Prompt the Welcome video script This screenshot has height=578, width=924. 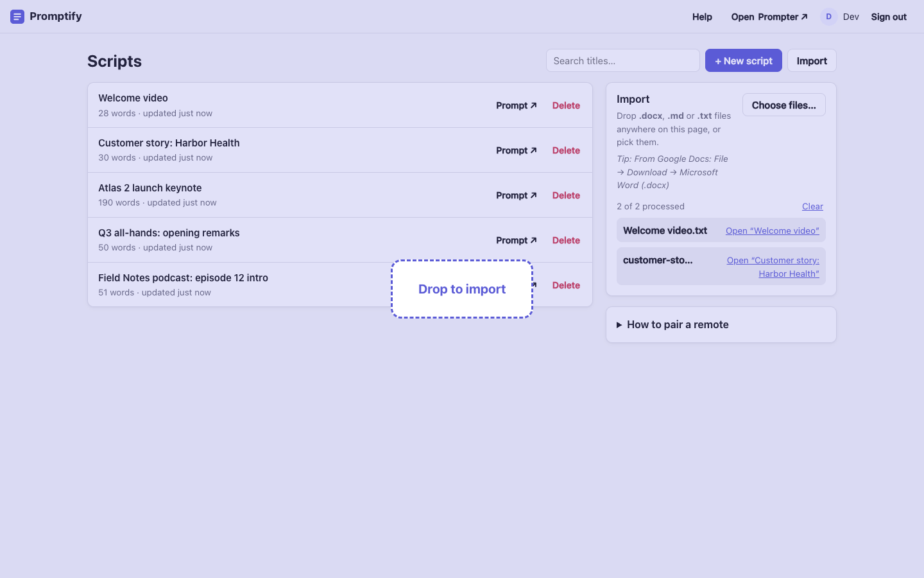516,105
